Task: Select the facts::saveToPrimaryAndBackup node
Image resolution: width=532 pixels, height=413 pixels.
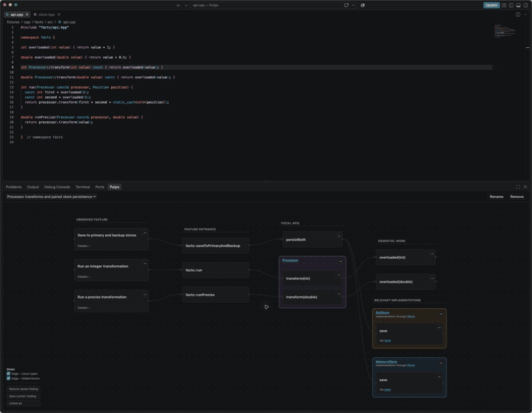Action: pyautogui.click(x=215, y=246)
